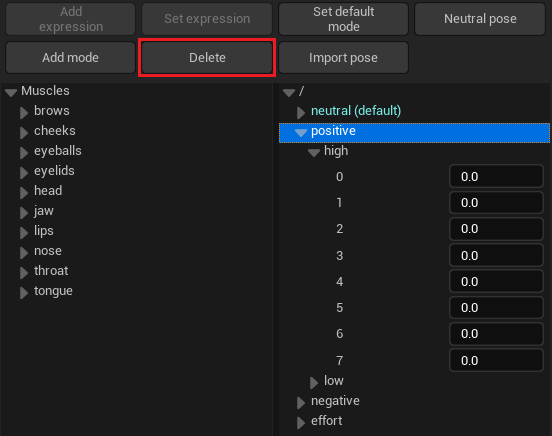This screenshot has height=436, width=552.
Task: Click Set default mode button
Action: (x=343, y=19)
